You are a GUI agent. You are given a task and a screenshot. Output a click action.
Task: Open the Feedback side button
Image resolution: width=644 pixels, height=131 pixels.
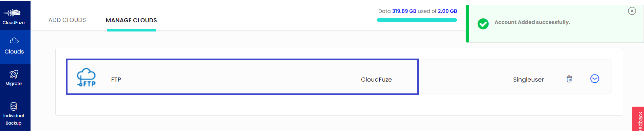pyautogui.click(x=638, y=119)
